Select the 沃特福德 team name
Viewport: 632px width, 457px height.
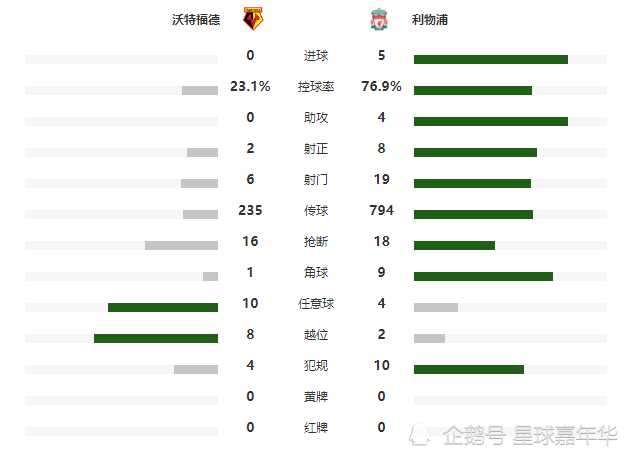point(196,19)
